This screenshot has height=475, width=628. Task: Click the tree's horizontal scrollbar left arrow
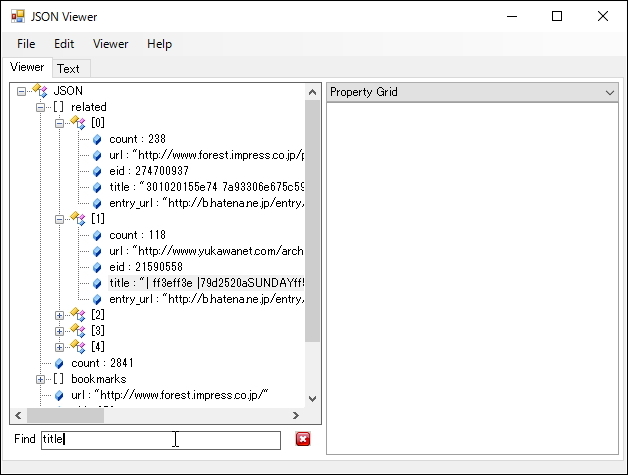point(18,415)
